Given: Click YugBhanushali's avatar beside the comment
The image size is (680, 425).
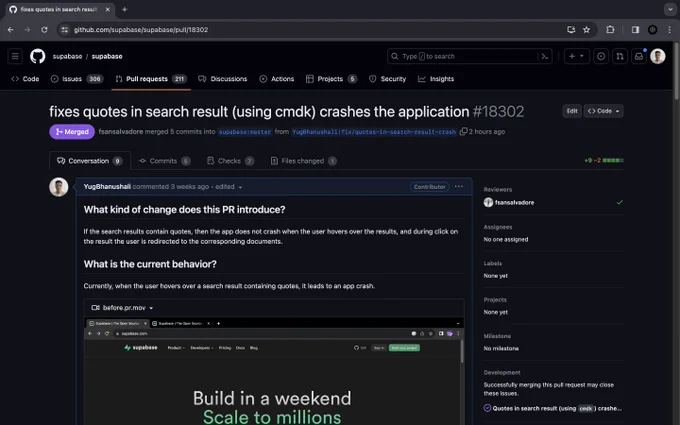Looking at the screenshot, I should point(59,187).
